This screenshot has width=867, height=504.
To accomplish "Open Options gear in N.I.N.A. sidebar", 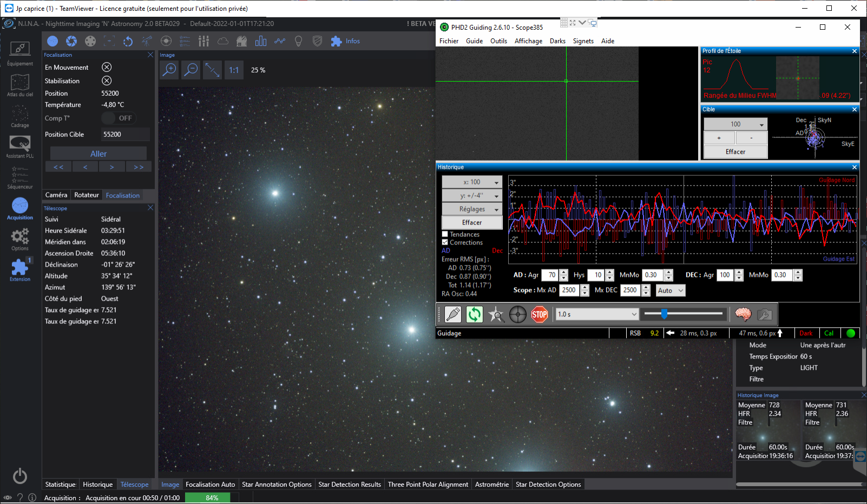I will [20, 239].
